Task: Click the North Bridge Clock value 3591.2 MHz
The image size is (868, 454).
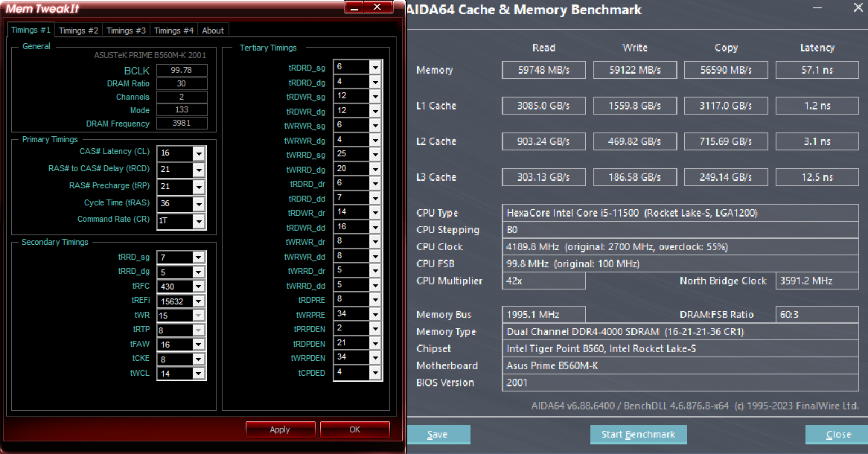Action: (x=817, y=281)
